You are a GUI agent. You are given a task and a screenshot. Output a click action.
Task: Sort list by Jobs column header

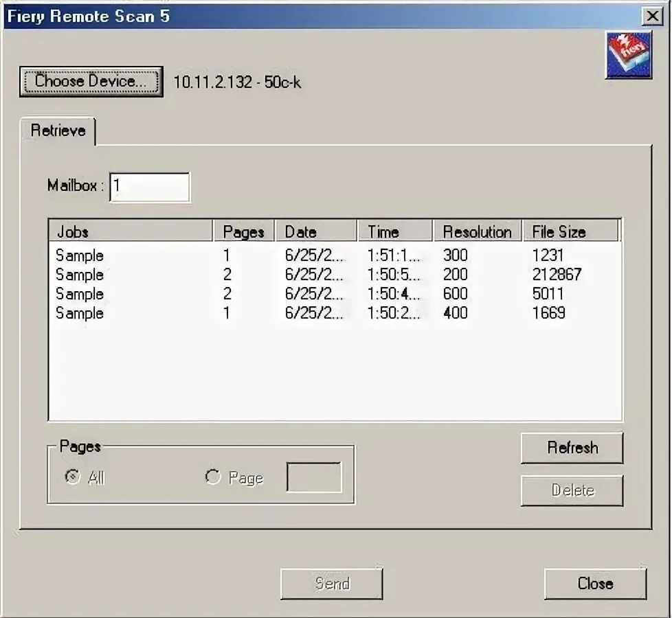click(131, 231)
